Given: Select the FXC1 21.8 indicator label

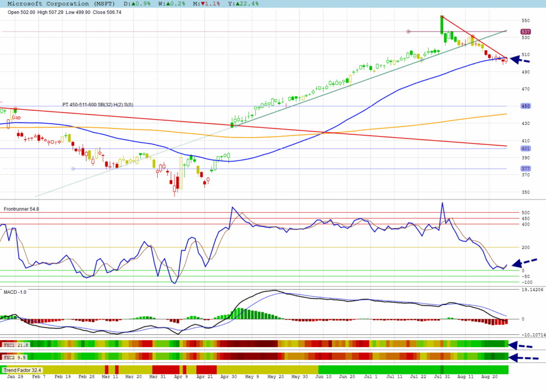Looking at the screenshot, I should pos(16,345).
